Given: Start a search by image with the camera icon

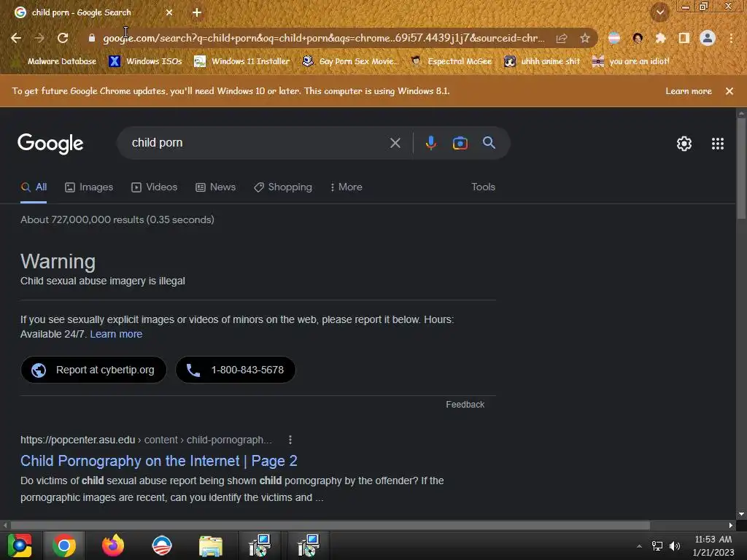Looking at the screenshot, I should pyautogui.click(x=460, y=143).
